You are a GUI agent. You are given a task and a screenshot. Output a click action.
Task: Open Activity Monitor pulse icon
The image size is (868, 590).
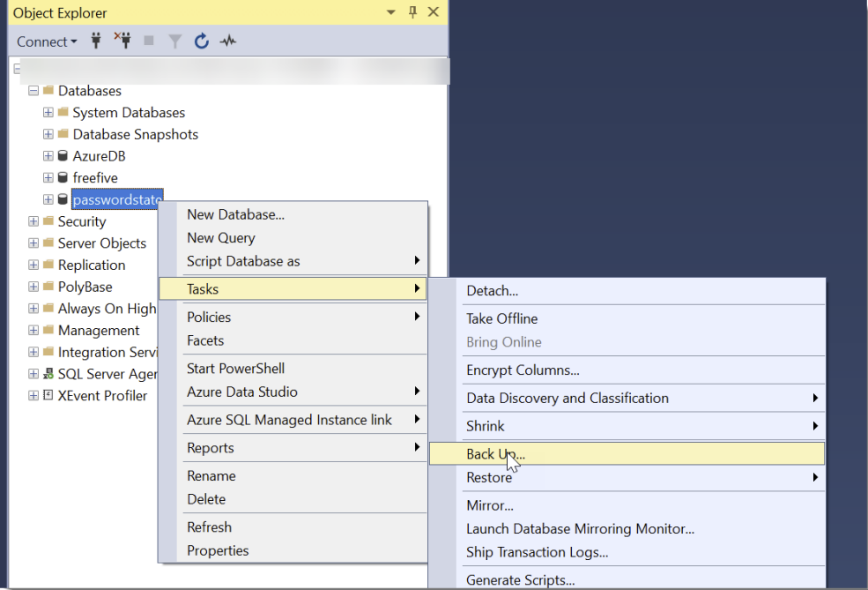coord(228,41)
